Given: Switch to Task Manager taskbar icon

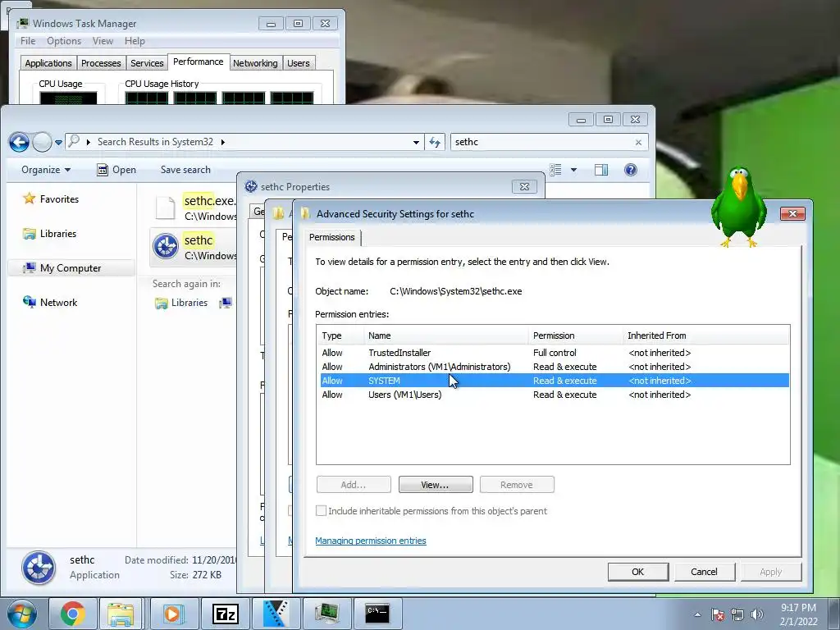Looking at the screenshot, I should 326,614.
